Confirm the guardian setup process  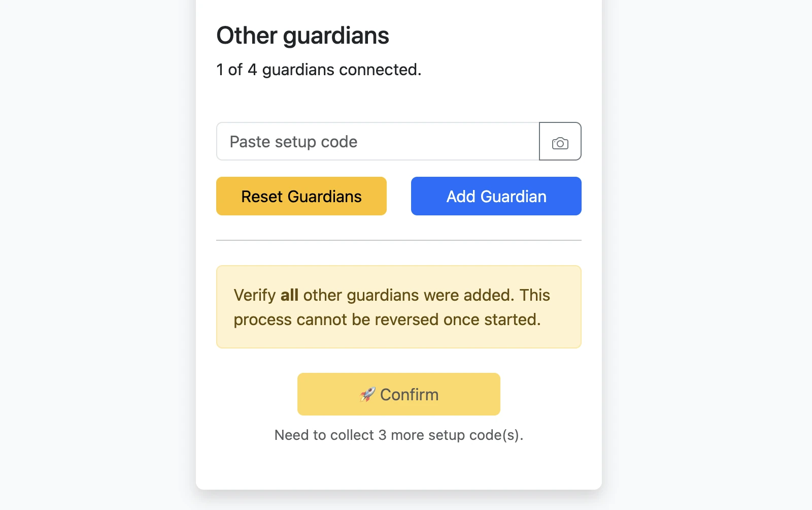pyautogui.click(x=399, y=394)
